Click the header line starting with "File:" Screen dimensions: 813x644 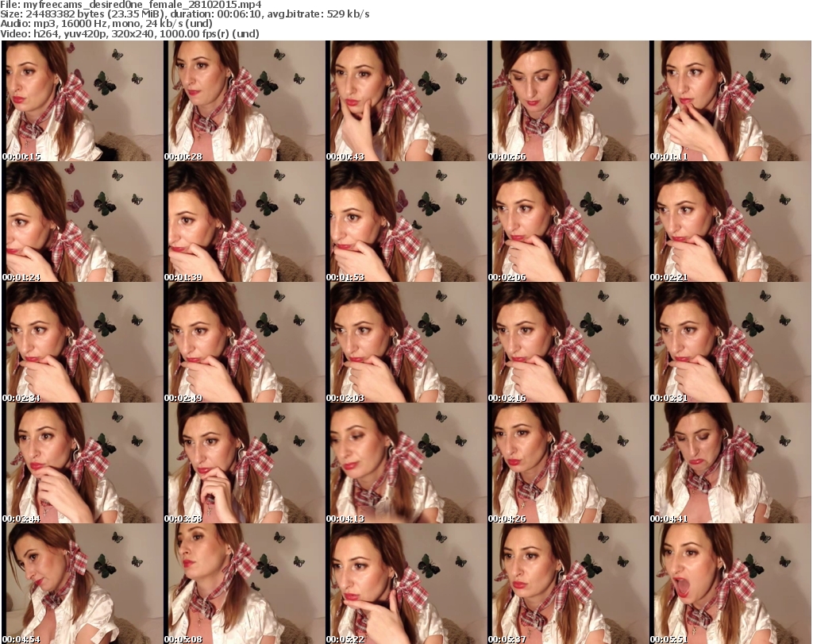coord(131,5)
